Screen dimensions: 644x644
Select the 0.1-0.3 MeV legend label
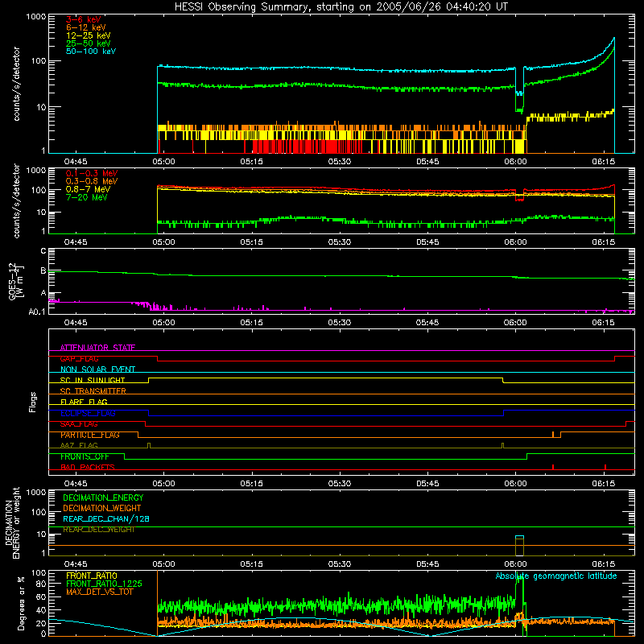(92, 173)
